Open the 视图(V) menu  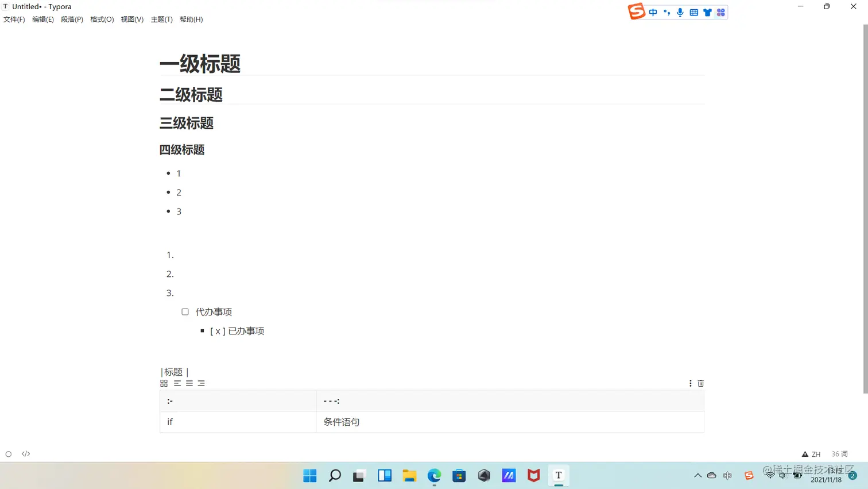click(132, 20)
